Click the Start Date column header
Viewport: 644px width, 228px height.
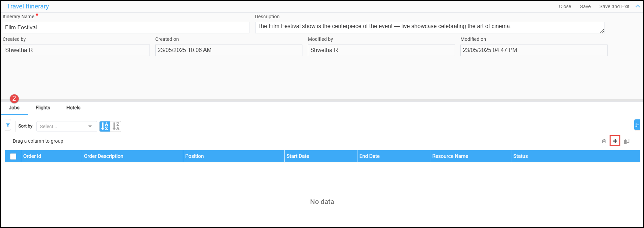(x=320, y=156)
